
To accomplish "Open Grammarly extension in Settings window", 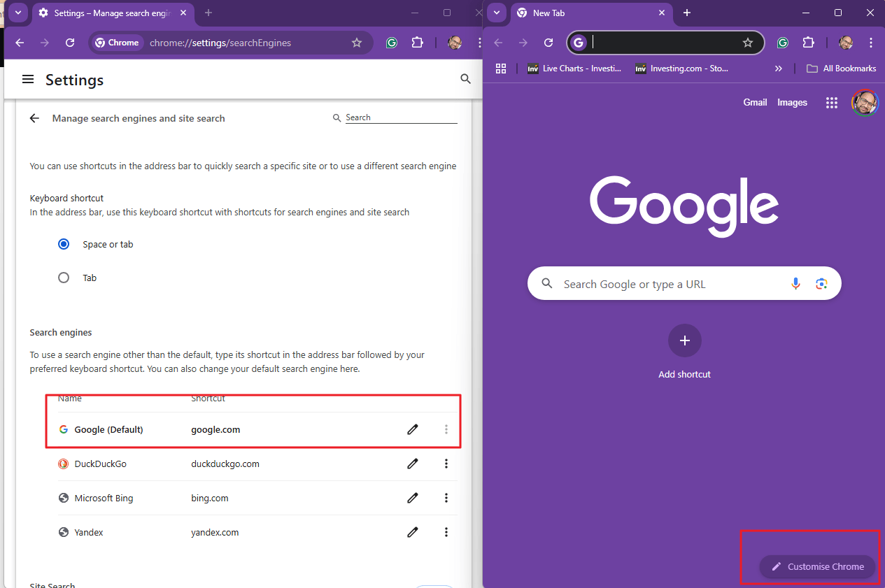I will coord(392,43).
